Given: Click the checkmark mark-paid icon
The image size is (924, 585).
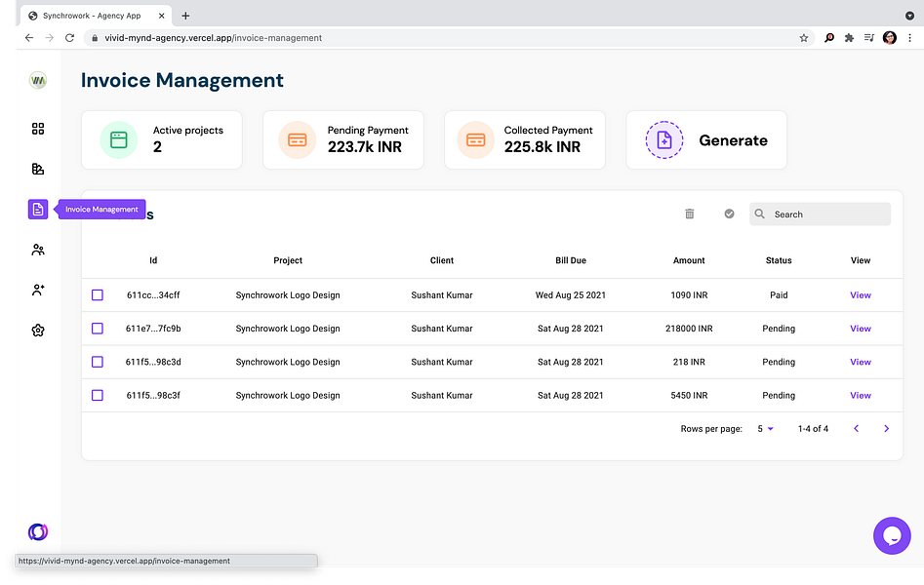Looking at the screenshot, I should point(729,214).
